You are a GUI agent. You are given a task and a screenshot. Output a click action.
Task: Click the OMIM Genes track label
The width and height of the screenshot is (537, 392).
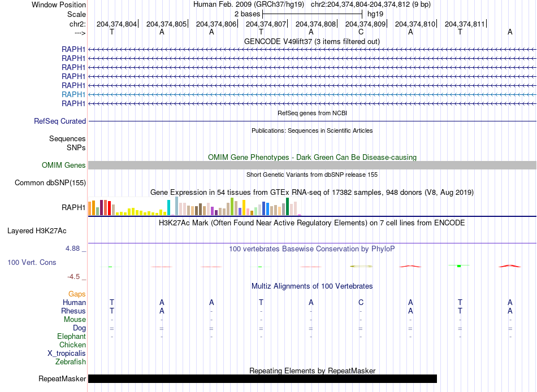tap(64, 165)
